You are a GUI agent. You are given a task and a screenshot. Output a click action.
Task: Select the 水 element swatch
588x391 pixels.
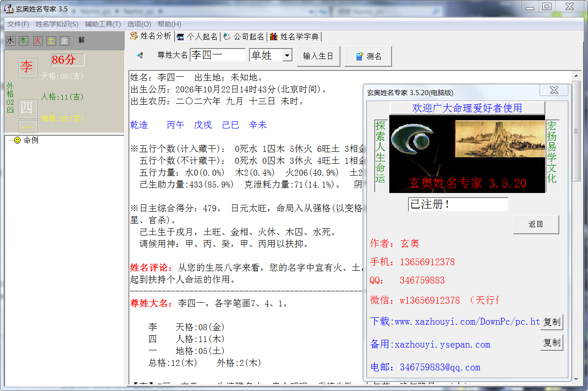(x=10, y=40)
